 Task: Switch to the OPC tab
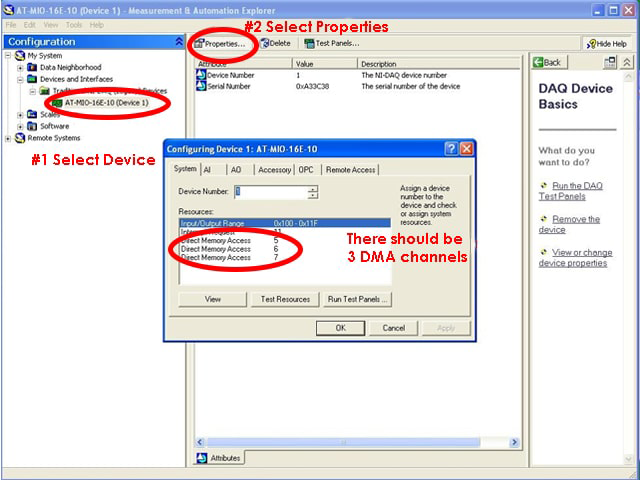pos(306,170)
